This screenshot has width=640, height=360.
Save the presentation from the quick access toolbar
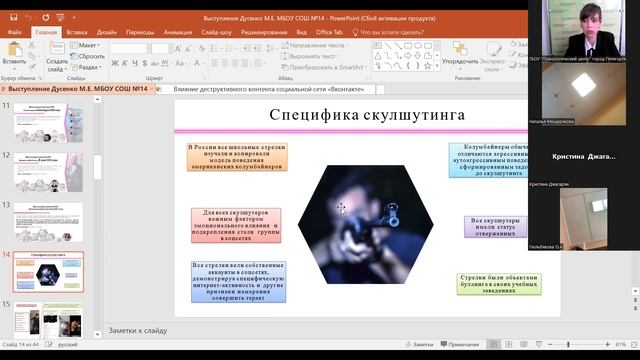click(x=13, y=18)
